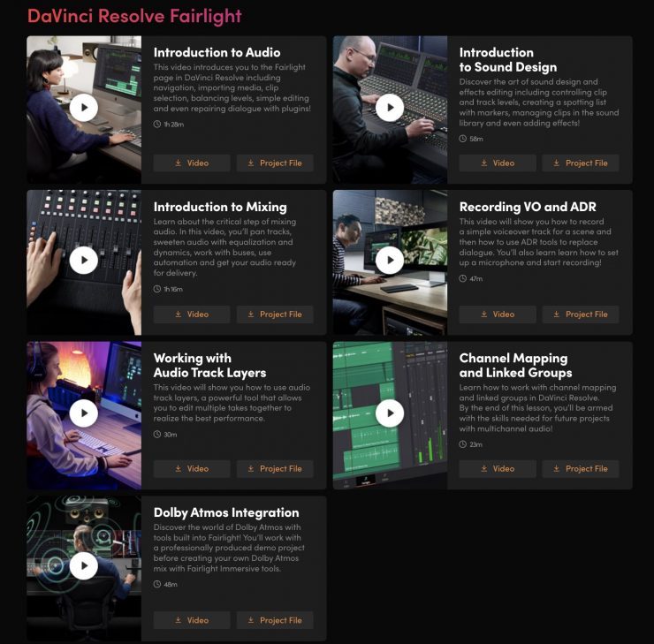The image size is (654, 644).
Task: Play the Recording VO and ADR video
Action: [390, 260]
